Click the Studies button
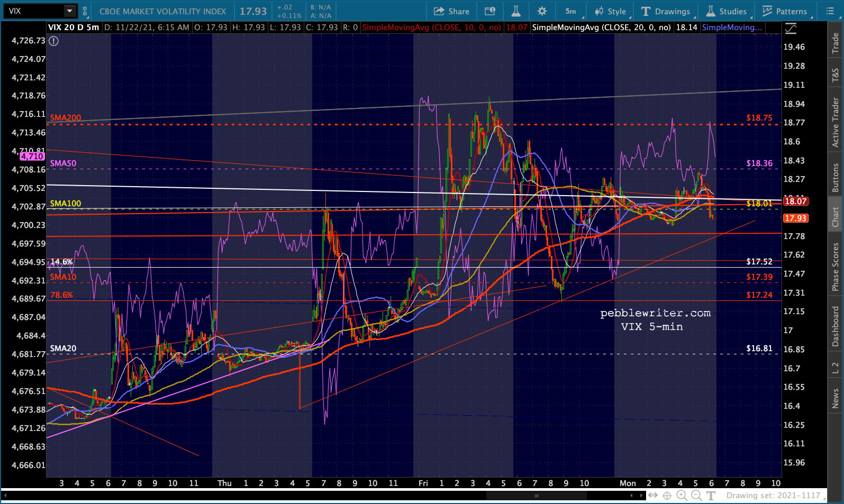Image resolution: width=844 pixels, height=504 pixels. pos(727,11)
